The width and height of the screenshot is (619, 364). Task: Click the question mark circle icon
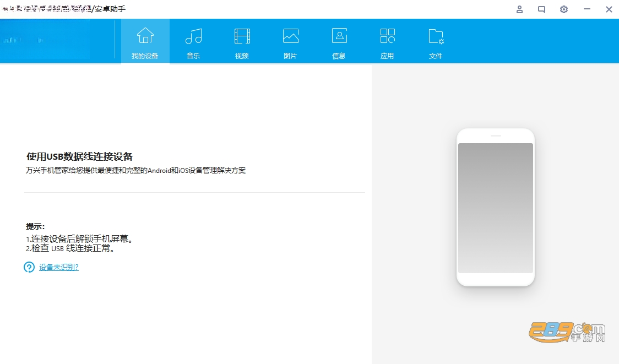coord(29,267)
